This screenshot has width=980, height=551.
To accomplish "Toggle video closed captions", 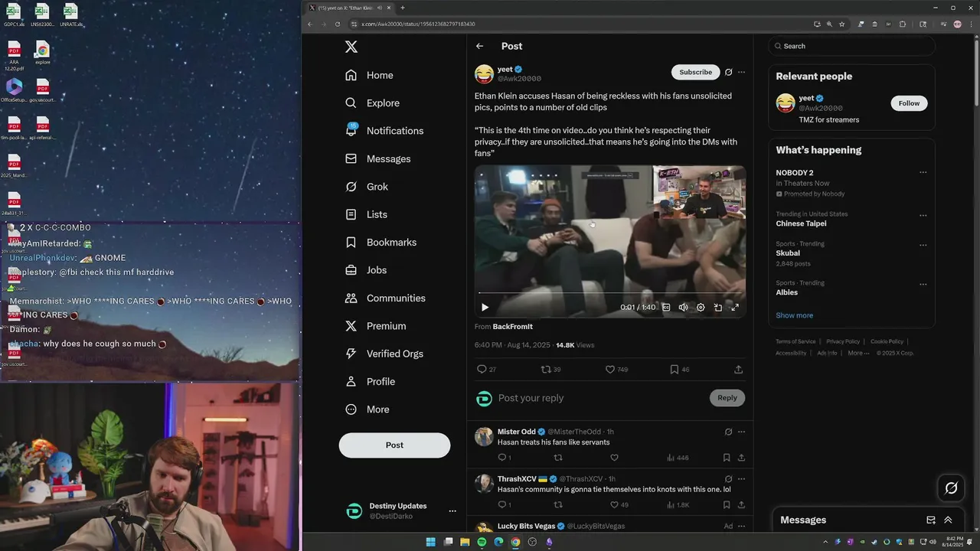I will coord(666,308).
